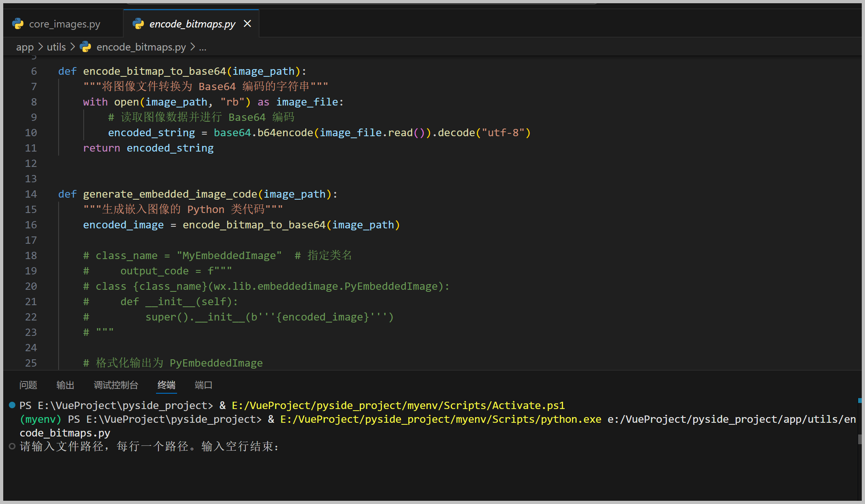Click line number 14 in the gutter

click(31, 194)
